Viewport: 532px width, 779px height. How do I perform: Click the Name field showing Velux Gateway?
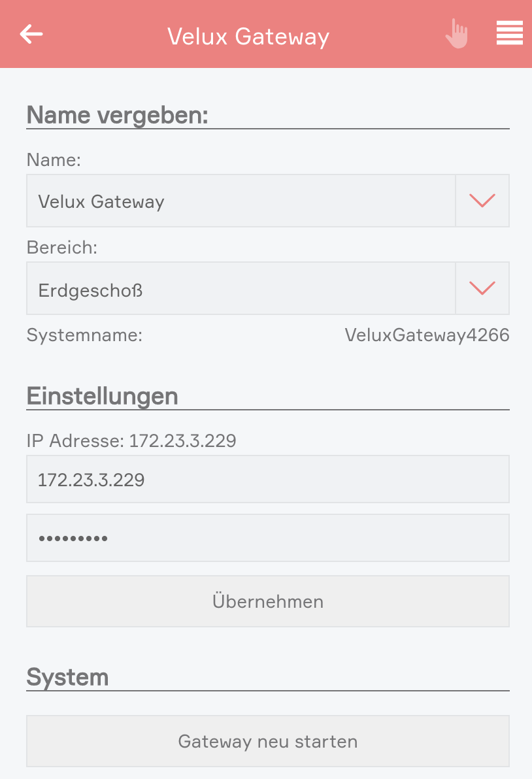(241, 201)
